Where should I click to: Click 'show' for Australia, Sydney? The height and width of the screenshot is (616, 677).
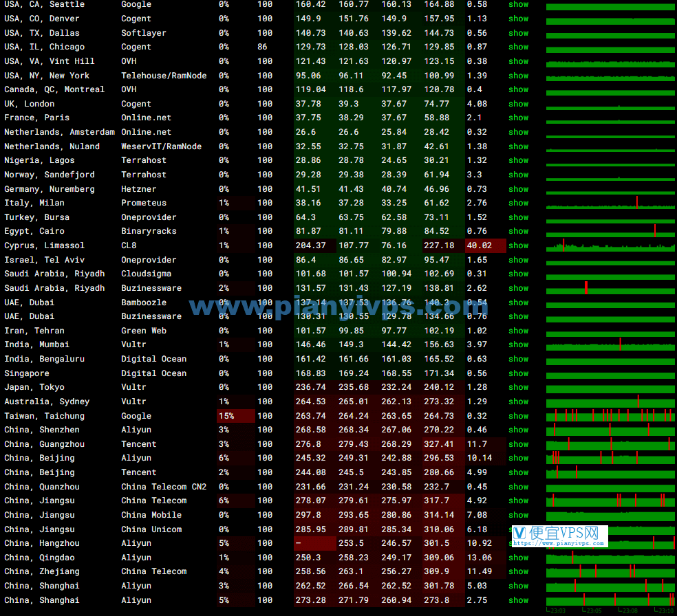pos(518,401)
